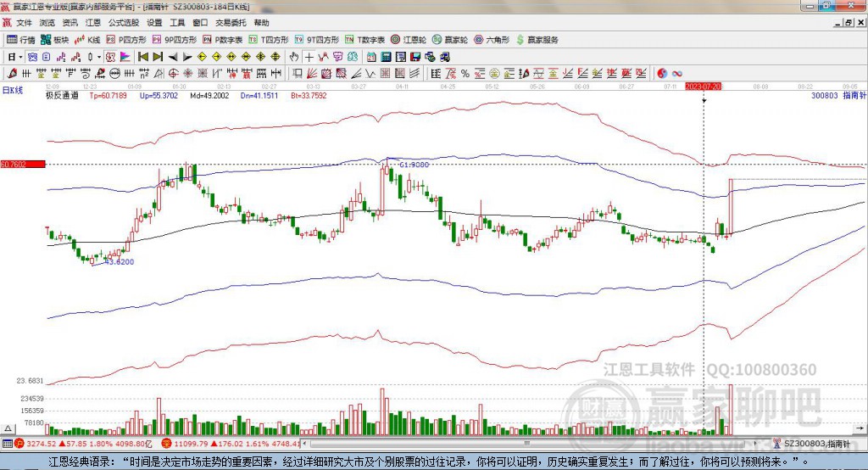
Task: Click the 板块 sector button
Action: tap(55, 40)
